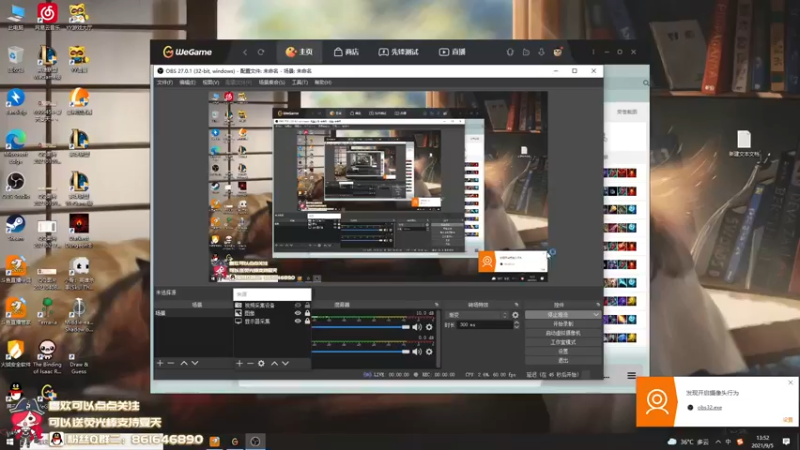Open OBS 设置 from the controls panel
Image resolution: width=800 pixels, height=450 pixels.
[563, 352]
